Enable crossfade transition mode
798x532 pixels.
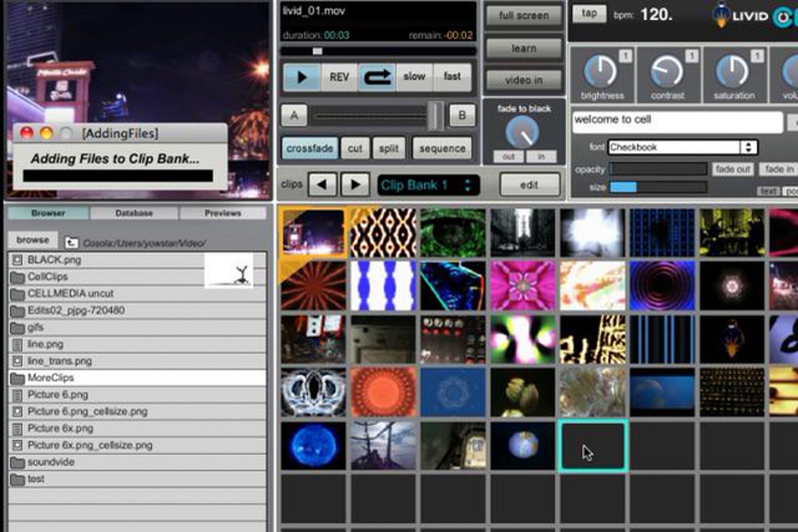pos(310,148)
